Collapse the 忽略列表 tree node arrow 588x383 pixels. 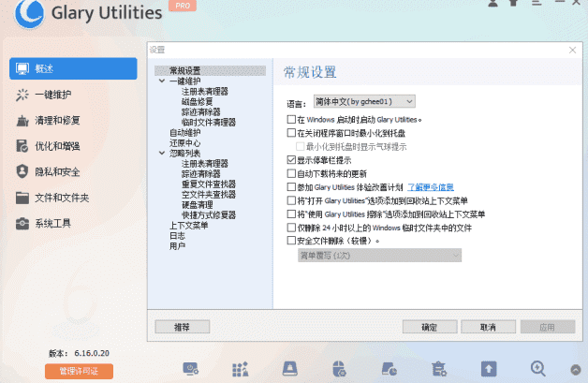coord(162,153)
